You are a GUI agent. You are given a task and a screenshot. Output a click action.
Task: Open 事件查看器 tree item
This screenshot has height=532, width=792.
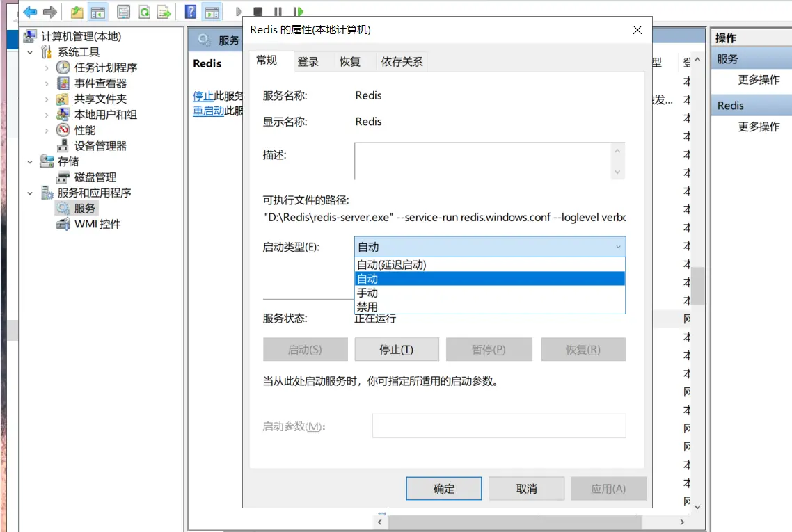pyautogui.click(x=100, y=83)
